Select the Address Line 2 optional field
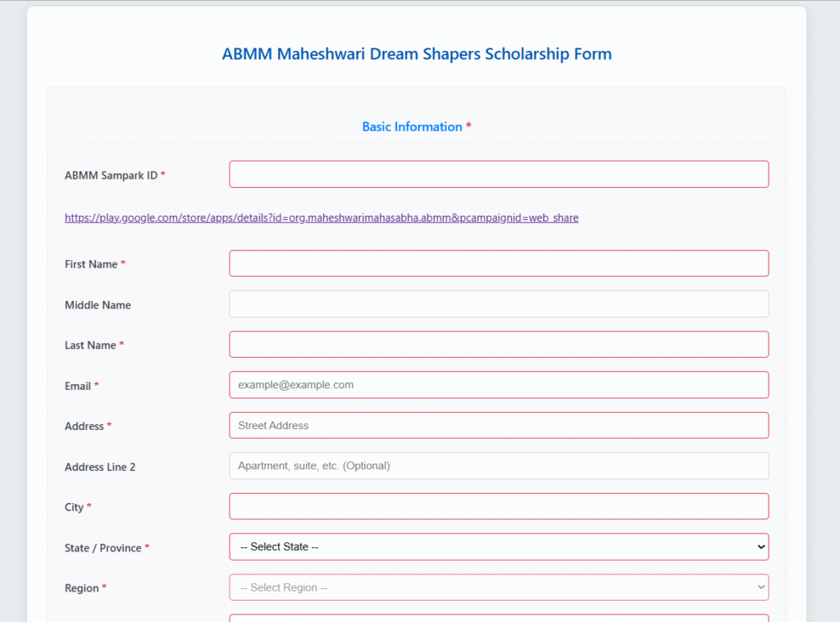This screenshot has height=622, width=840. click(498, 465)
